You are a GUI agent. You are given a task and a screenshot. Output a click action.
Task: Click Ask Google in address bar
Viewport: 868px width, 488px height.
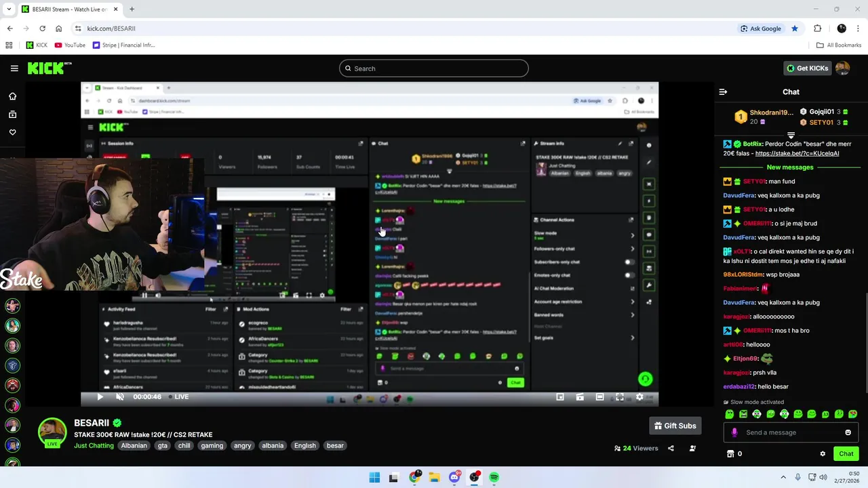(x=761, y=28)
